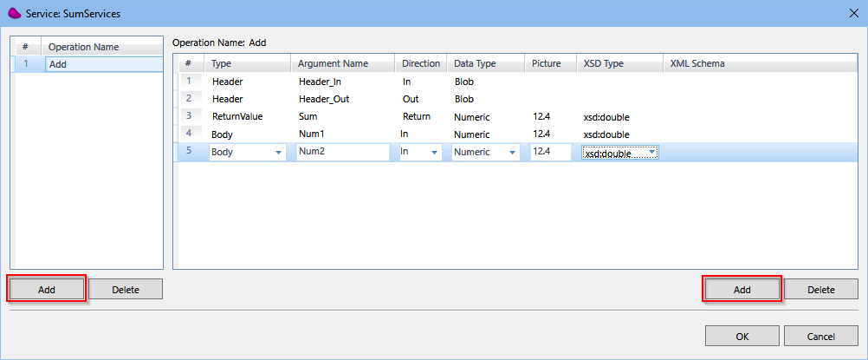Click the Body type cell in row 4
The image size is (868, 360).
[222, 134]
